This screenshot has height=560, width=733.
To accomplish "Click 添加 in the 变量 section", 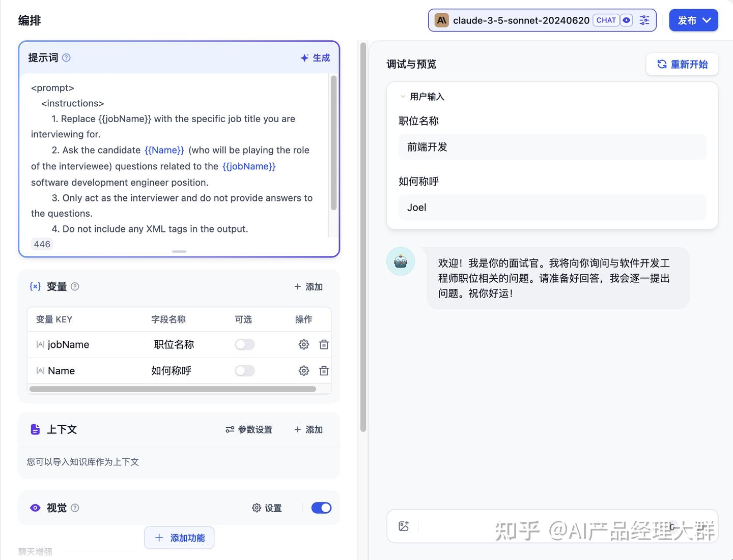I will pos(308,287).
